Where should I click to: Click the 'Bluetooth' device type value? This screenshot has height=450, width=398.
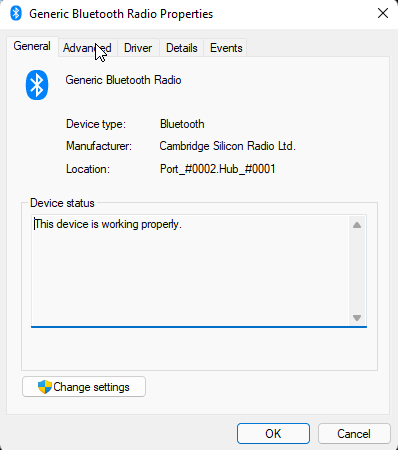point(182,124)
